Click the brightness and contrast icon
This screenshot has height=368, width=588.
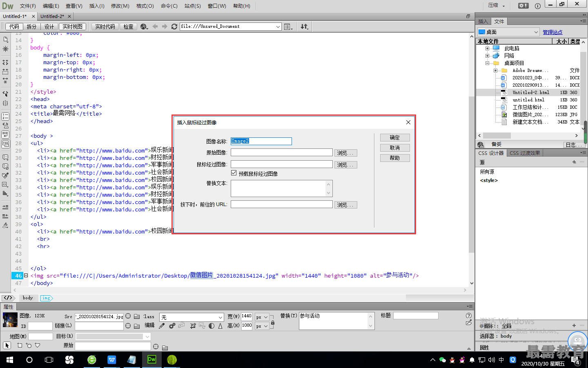click(x=212, y=326)
